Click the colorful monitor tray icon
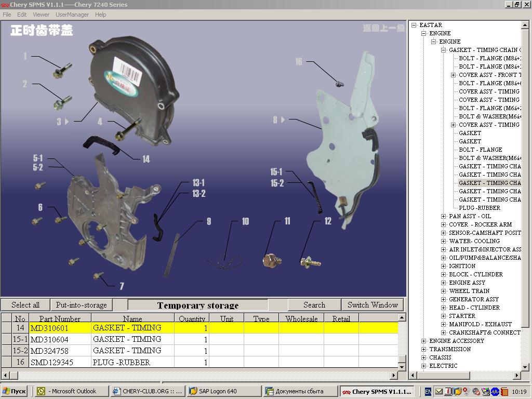Screen dimensions: 532x399 pos(486,392)
